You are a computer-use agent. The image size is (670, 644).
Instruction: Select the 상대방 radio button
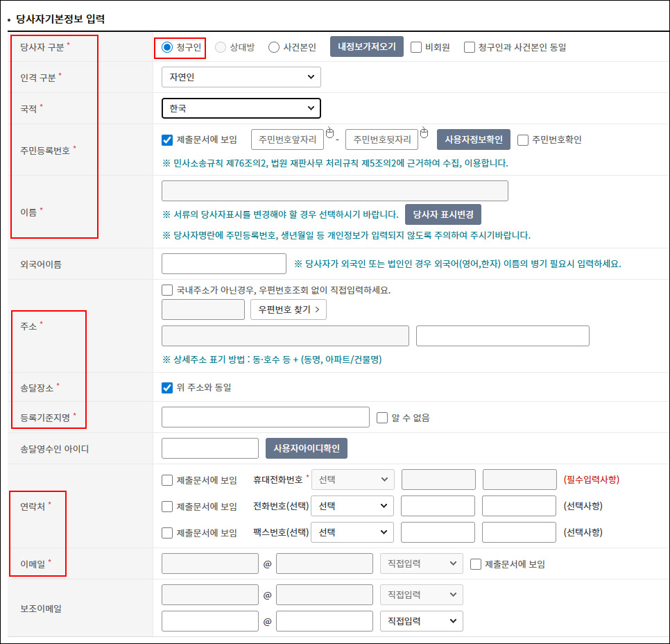click(x=221, y=47)
